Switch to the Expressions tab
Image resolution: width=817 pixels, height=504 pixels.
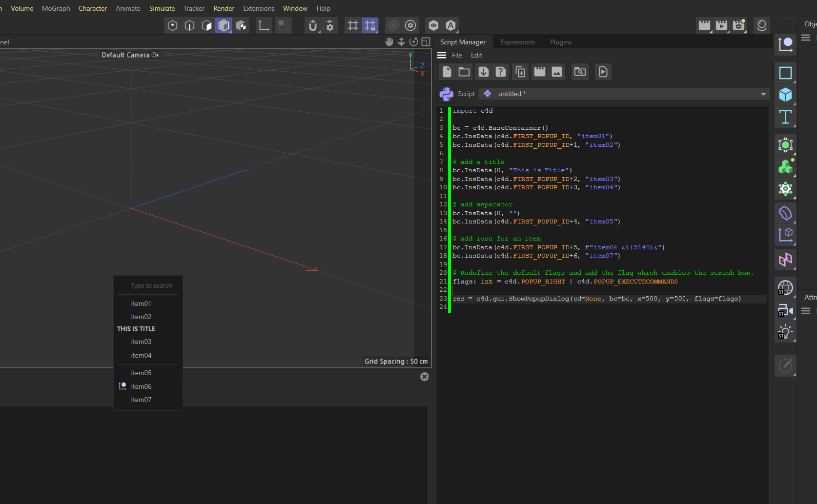518,42
